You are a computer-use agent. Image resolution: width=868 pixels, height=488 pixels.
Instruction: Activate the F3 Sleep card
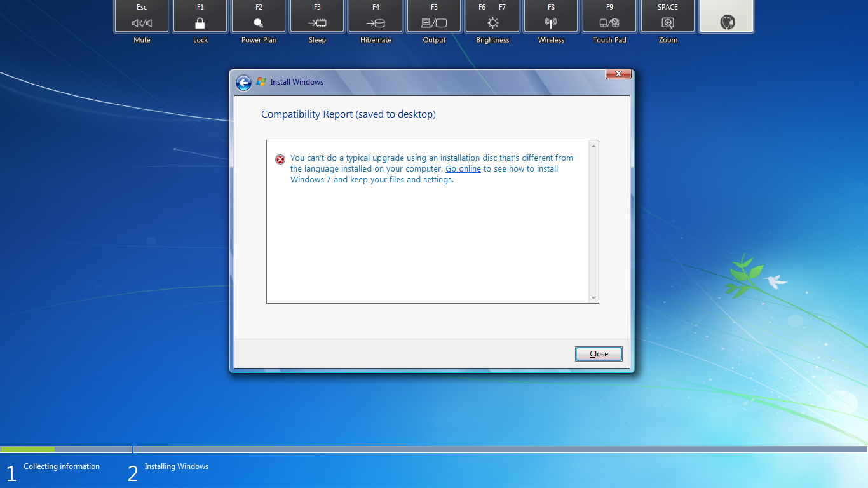pos(317,17)
